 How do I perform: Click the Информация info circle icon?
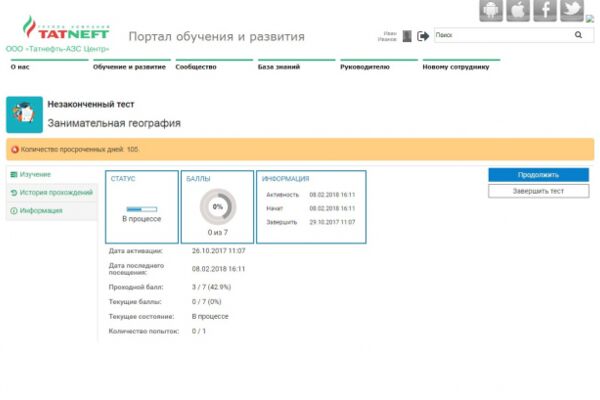click(x=14, y=211)
